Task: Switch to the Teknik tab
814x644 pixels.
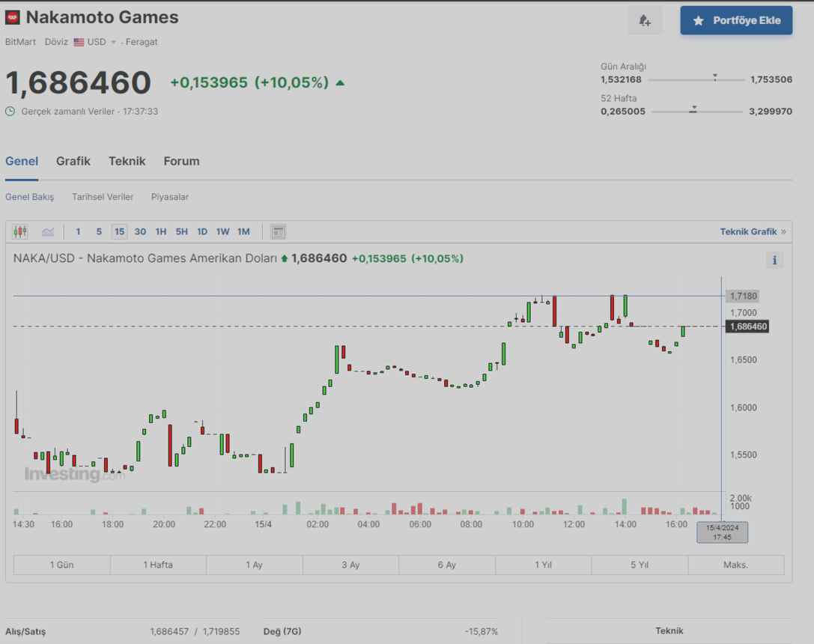Action: [x=127, y=162]
